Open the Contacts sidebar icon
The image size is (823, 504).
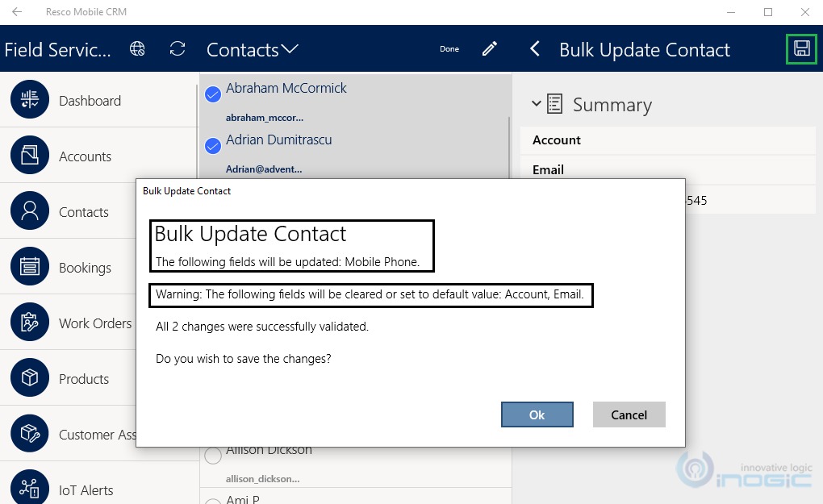(x=30, y=210)
